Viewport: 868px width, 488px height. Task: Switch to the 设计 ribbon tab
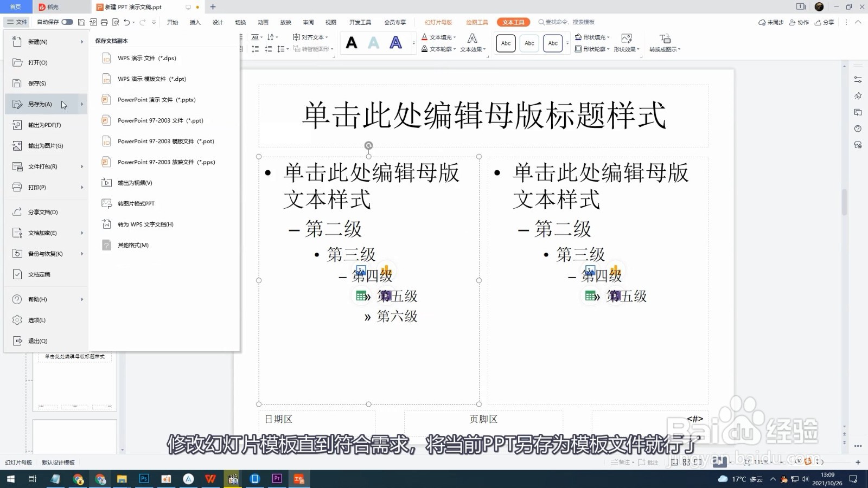coord(218,22)
